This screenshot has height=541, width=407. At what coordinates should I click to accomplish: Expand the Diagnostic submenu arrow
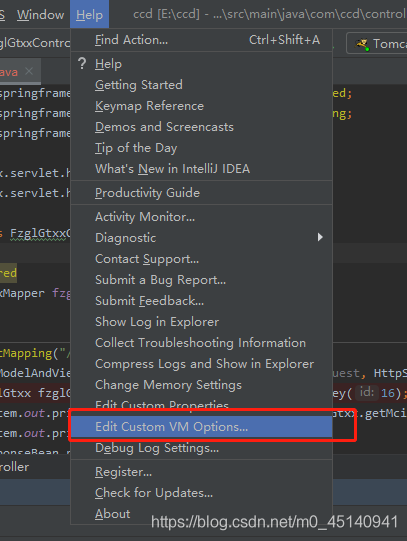click(320, 237)
